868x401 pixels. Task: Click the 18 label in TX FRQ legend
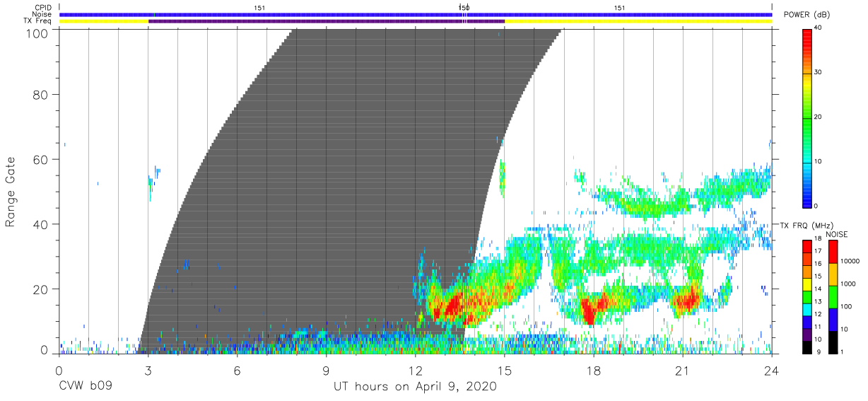coord(818,240)
